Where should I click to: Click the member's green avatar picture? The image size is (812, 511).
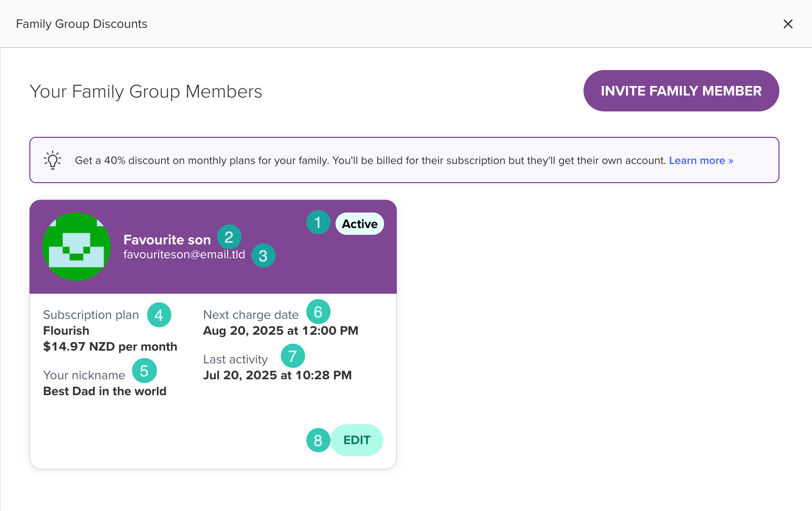pos(76,246)
